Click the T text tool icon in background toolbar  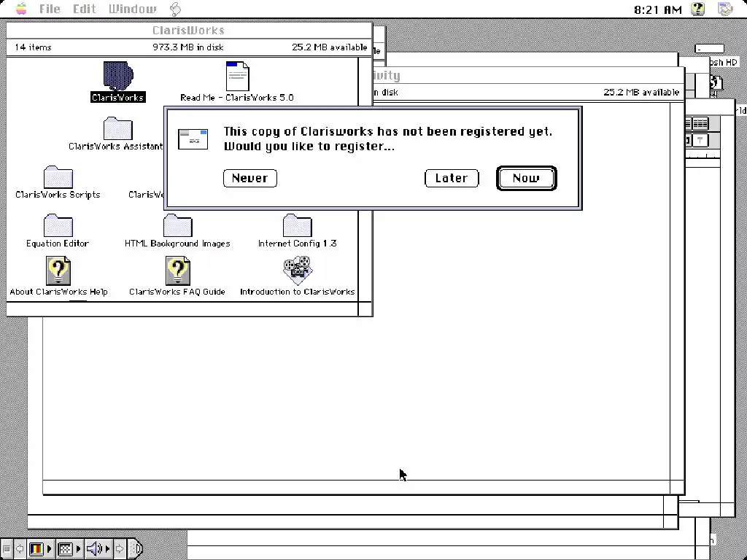[700, 141]
